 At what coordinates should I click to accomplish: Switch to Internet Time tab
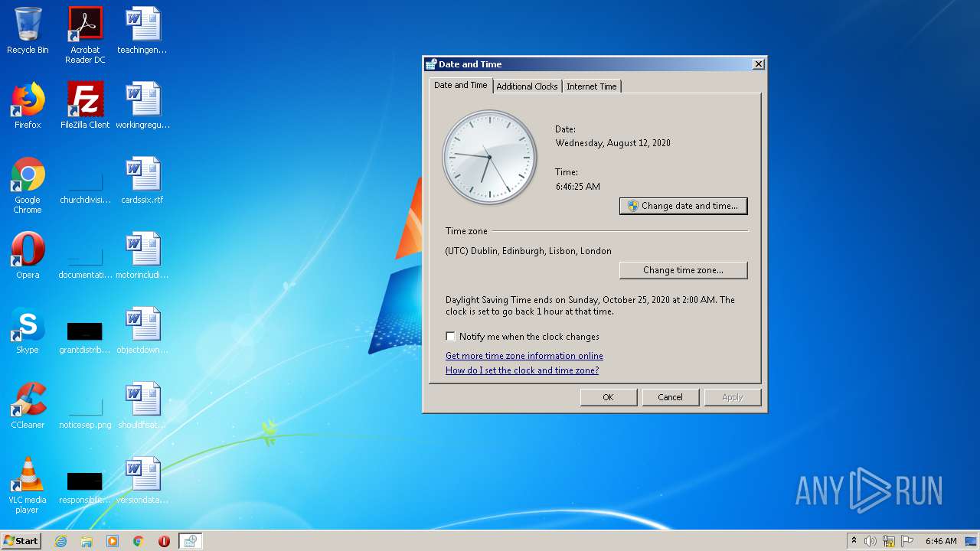591,86
